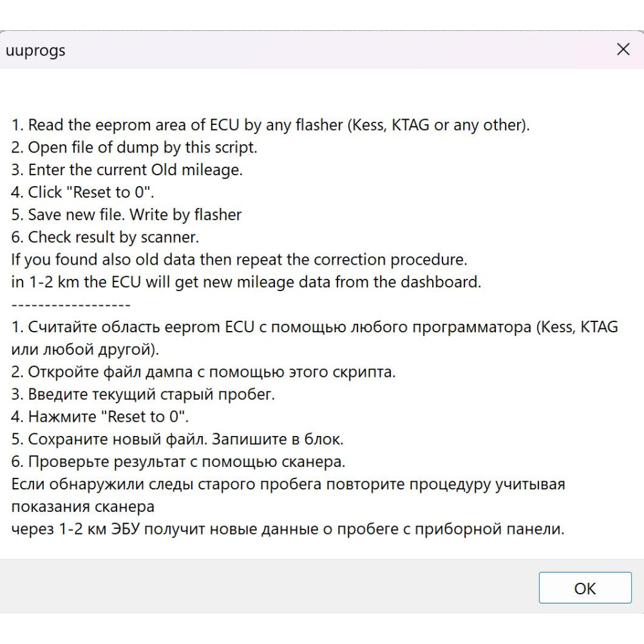Click the "Enter the current Old mileage" line

126,170
